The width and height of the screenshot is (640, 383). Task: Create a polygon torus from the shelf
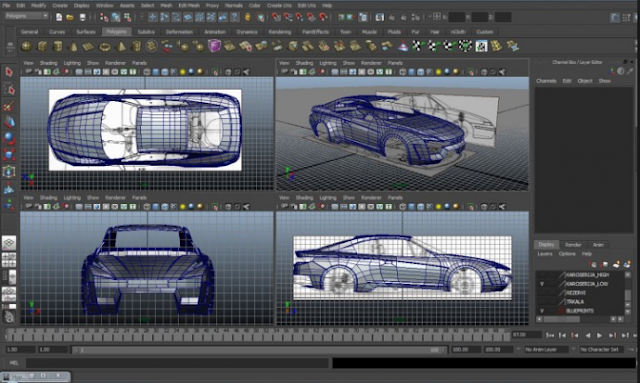tap(105, 47)
